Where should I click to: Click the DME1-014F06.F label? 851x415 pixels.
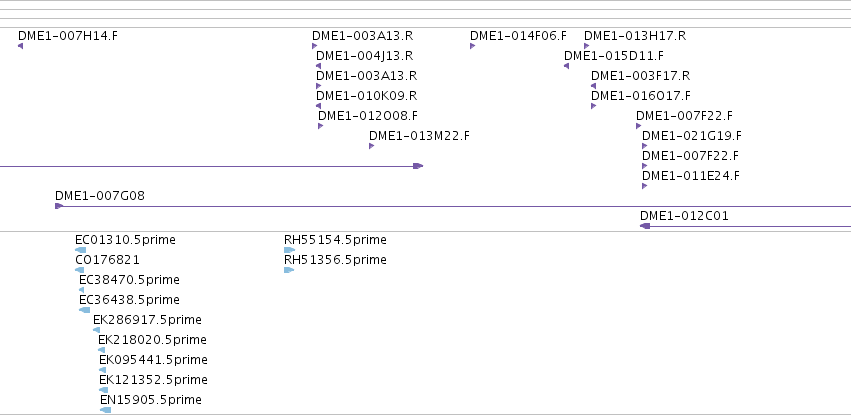pos(518,36)
